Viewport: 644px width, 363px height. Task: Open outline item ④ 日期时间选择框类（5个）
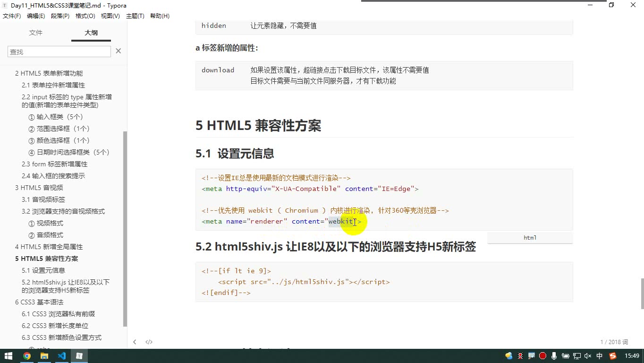[69, 152]
